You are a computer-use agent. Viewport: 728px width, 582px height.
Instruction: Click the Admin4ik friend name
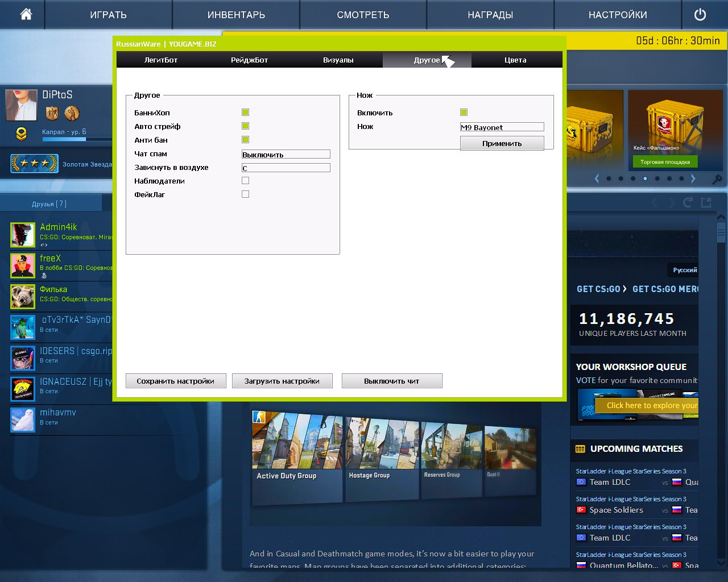pos(58,227)
